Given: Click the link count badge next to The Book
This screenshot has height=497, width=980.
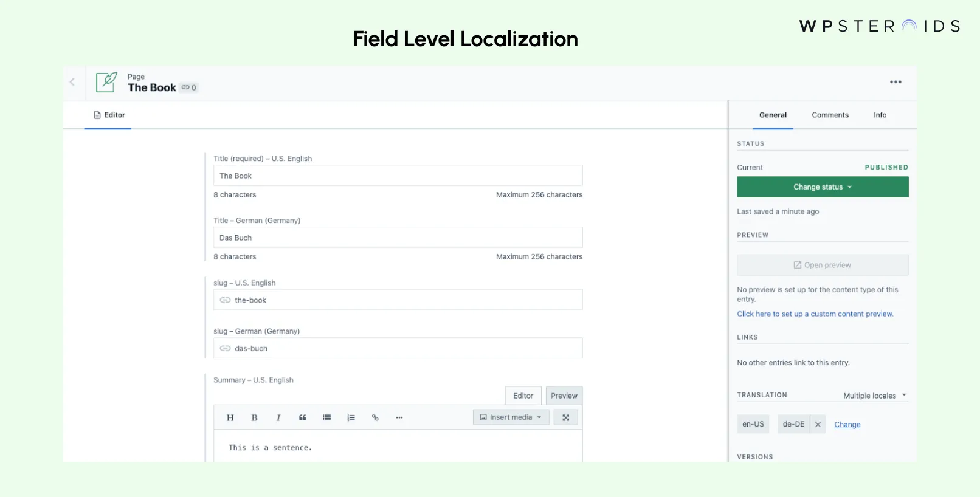Looking at the screenshot, I should pos(189,87).
